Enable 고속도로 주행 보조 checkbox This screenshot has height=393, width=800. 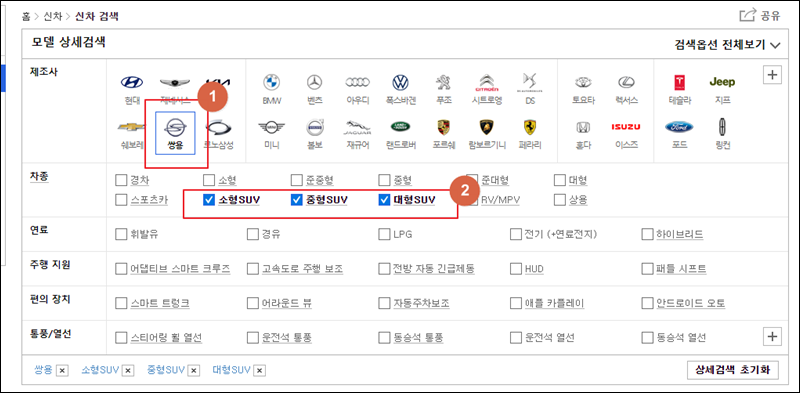[x=252, y=268]
